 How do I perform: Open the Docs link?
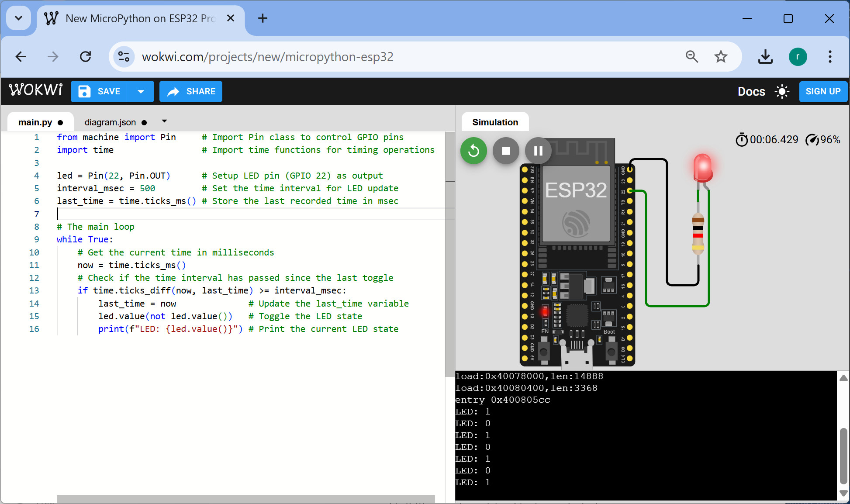coord(751,91)
